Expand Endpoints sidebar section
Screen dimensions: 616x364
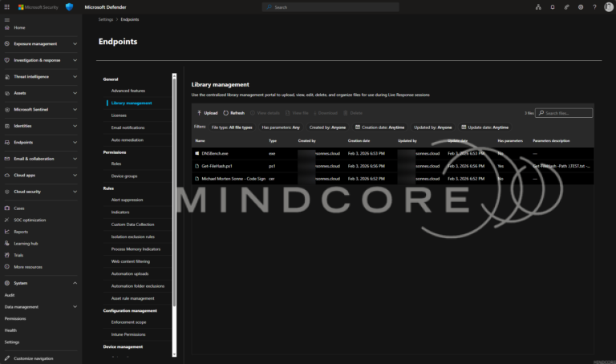[x=41, y=143]
